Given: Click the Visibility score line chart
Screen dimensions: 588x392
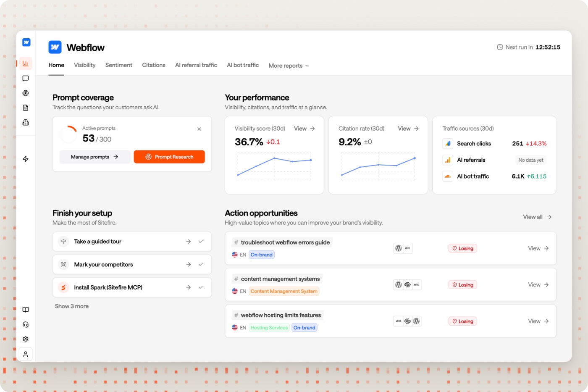Looking at the screenshot, I should (274, 166).
